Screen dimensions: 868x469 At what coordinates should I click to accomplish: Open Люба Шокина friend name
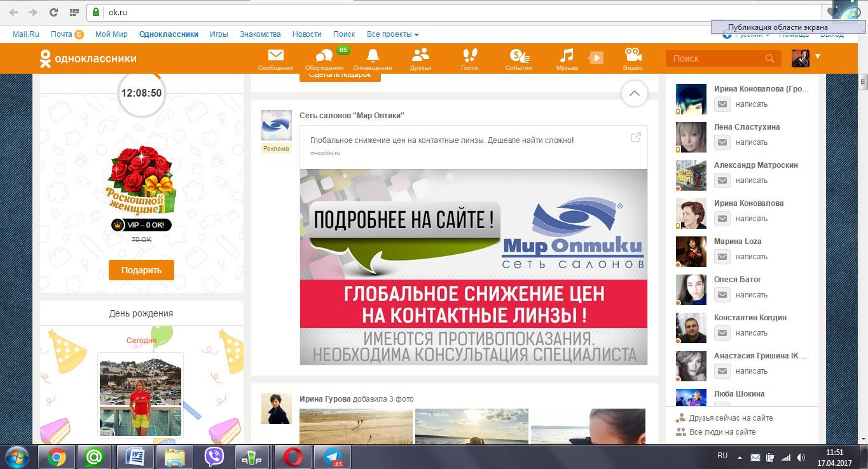tap(739, 394)
